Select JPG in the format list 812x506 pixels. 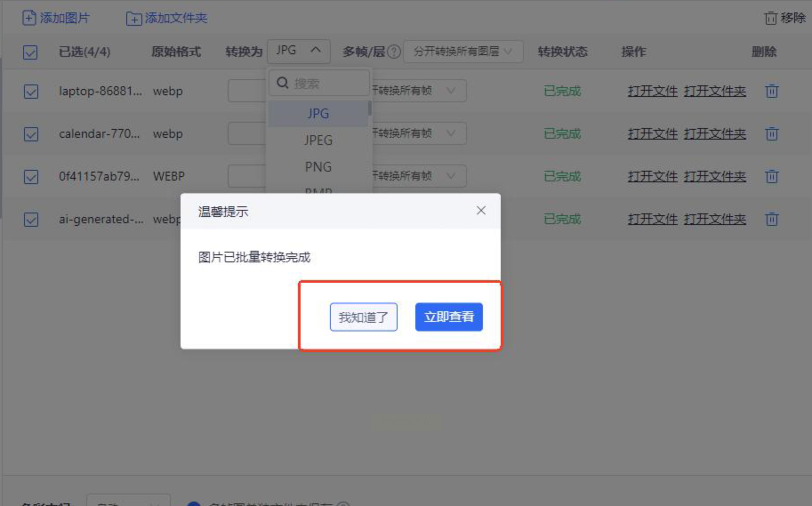point(318,114)
